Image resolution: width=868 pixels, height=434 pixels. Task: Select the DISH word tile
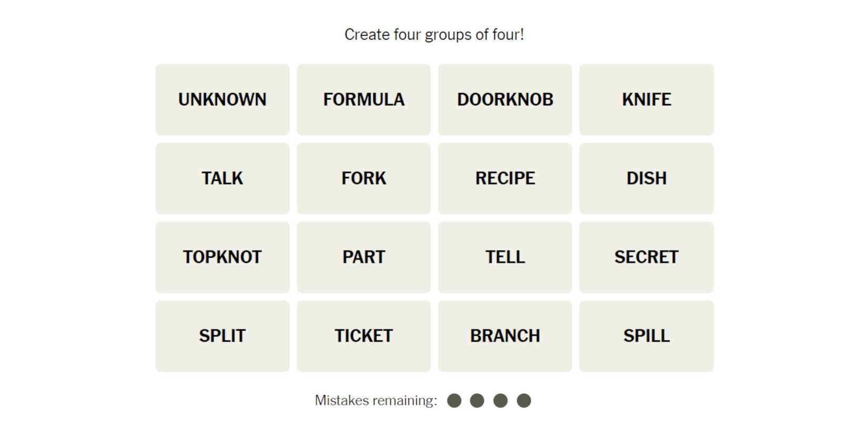(x=646, y=178)
